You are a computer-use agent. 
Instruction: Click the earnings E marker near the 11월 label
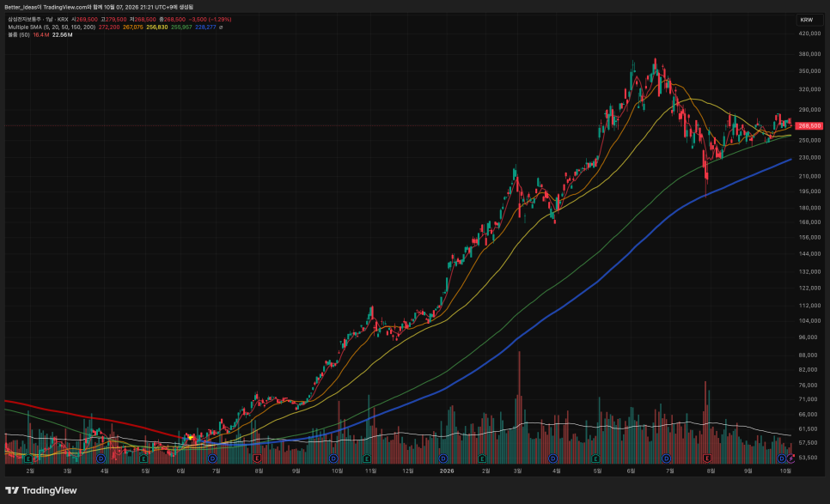[366, 458]
